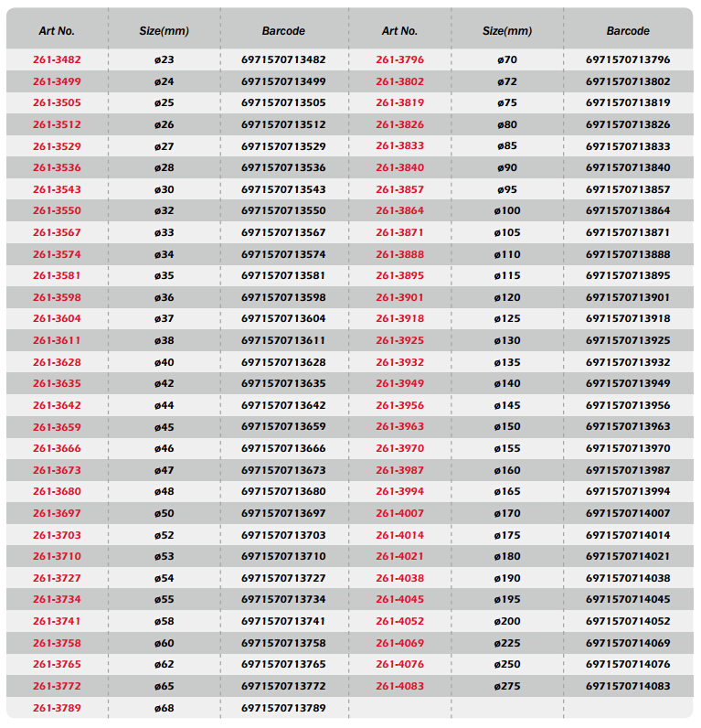Click size cell ø44
This screenshot has width=701, height=728.
click(165, 405)
